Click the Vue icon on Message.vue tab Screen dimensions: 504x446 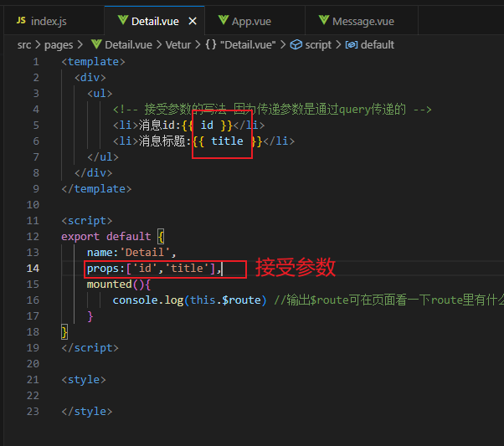(x=324, y=20)
